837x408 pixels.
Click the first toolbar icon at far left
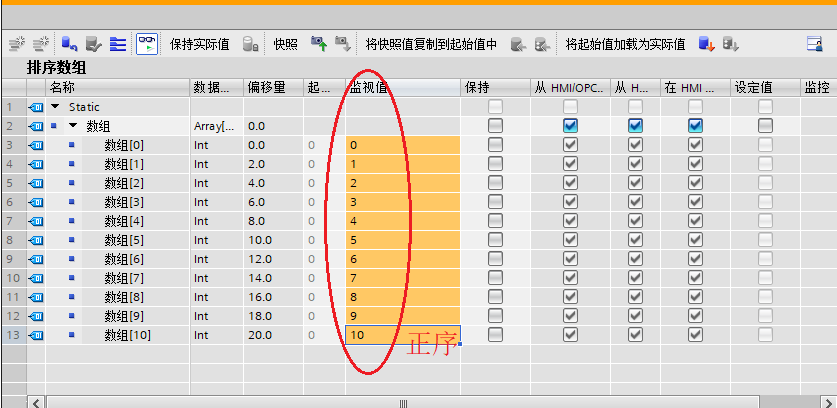tap(16, 44)
